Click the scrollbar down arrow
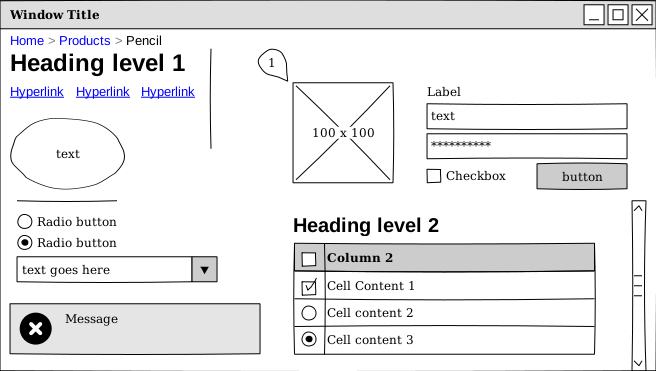The image size is (656, 371). pyautogui.click(x=638, y=363)
